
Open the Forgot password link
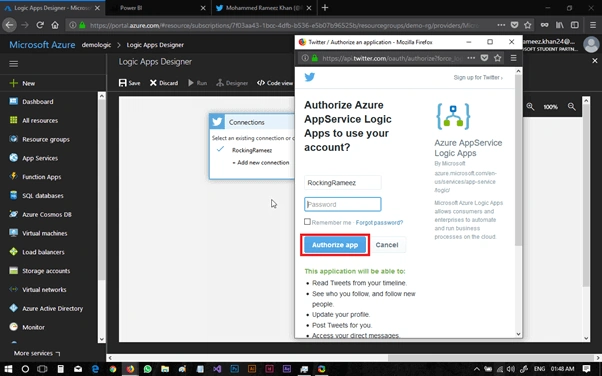(x=379, y=223)
